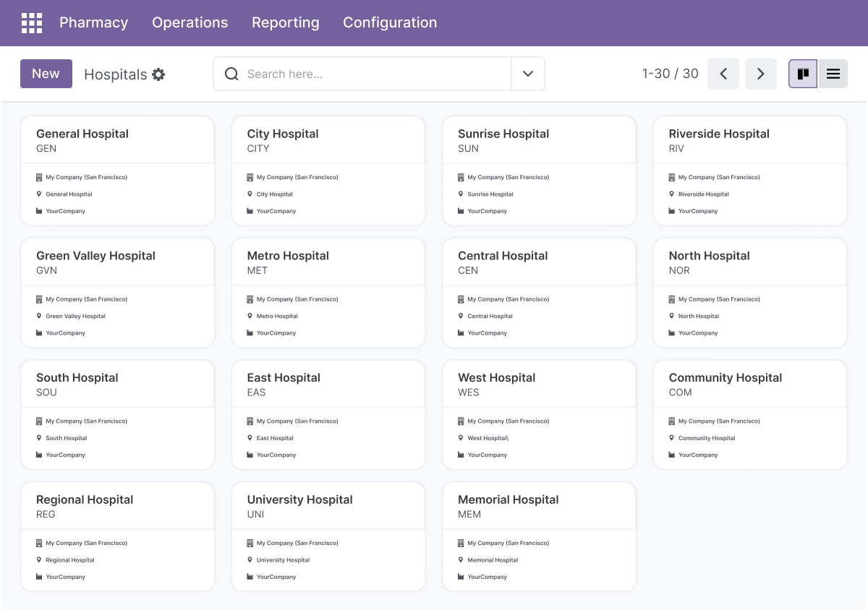The image size is (868, 610).
Task: Open the Memorial Hospital card
Action: [x=540, y=537]
